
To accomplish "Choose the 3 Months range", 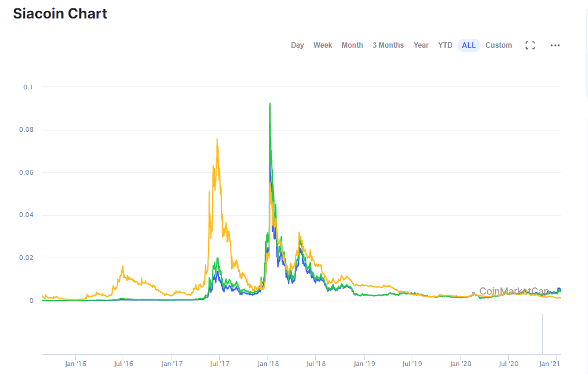I will click(x=388, y=45).
